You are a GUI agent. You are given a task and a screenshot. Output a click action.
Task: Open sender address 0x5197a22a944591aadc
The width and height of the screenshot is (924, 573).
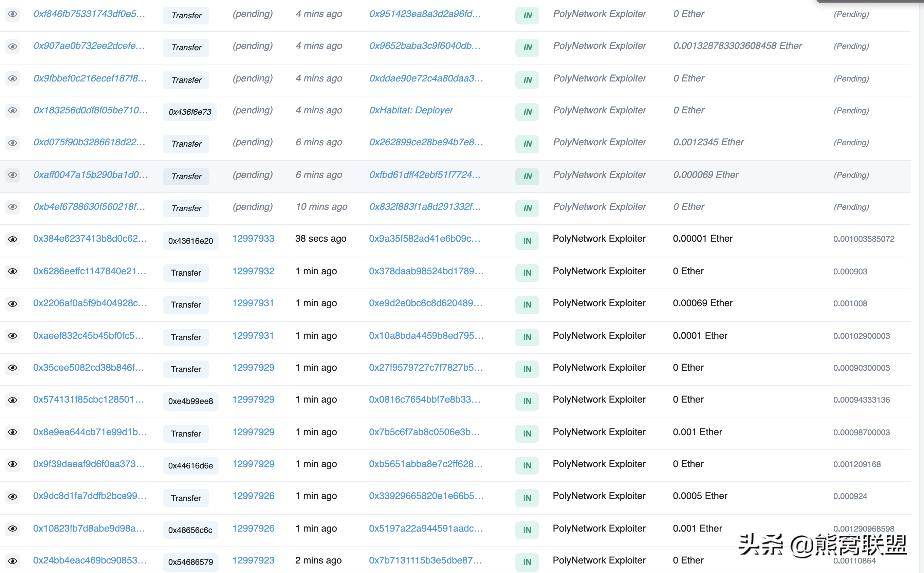pos(426,528)
